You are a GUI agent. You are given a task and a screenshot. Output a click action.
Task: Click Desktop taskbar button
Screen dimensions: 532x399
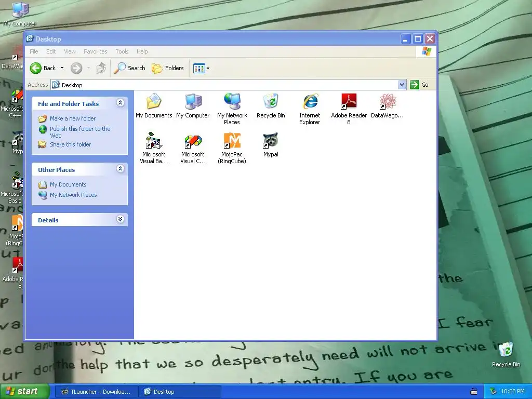click(x=180, y=392)
